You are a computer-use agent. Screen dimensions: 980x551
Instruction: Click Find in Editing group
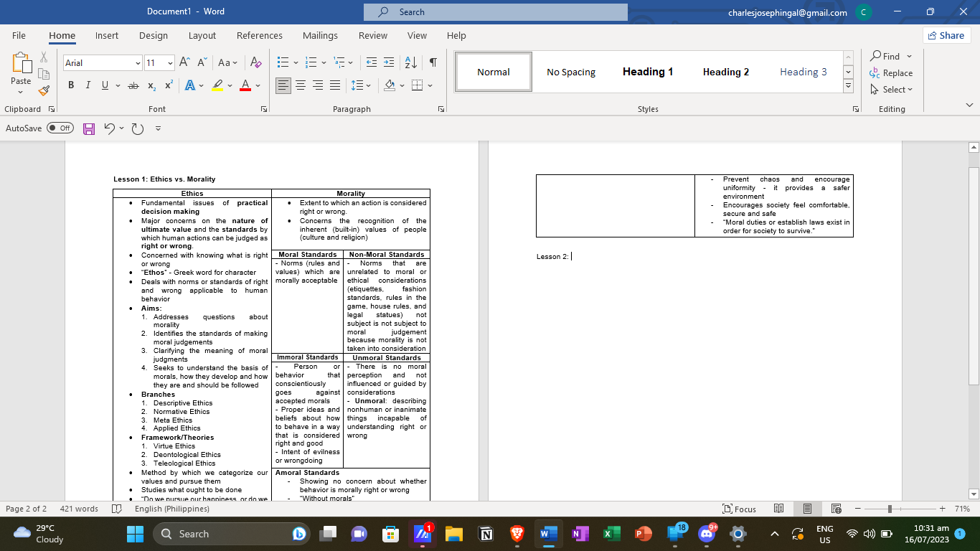coord(885,56)
